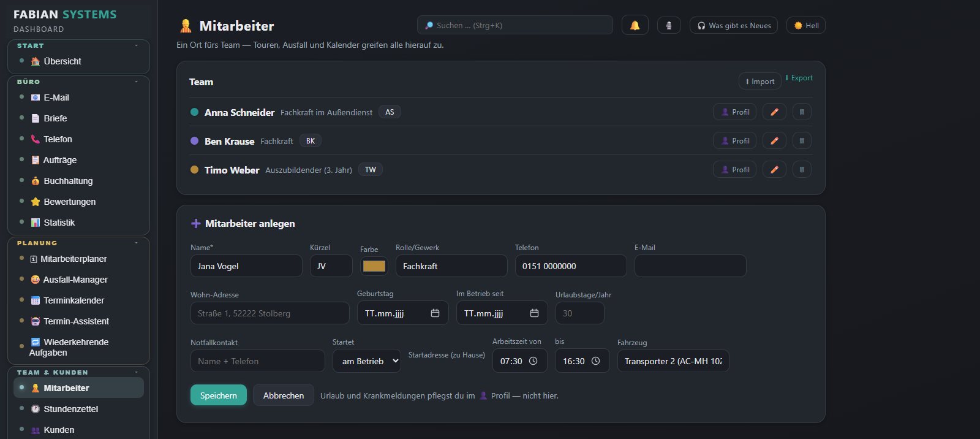Click the Export link
This screenshot has width=980, height=439.
pyautogui.click(x=799, y=78)
